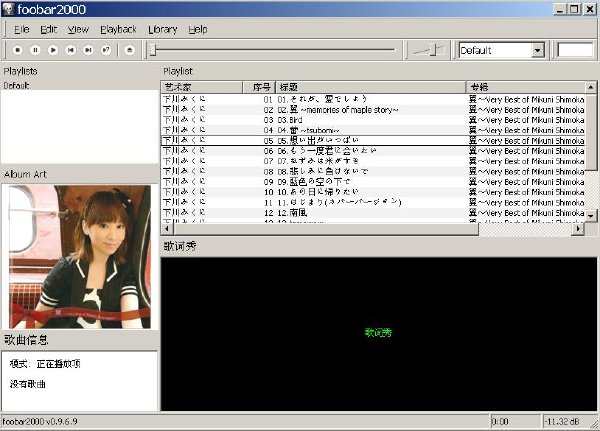The image size is (600, 431).
Task: Select track 03 Bird
Action: (x=373, y=120)
